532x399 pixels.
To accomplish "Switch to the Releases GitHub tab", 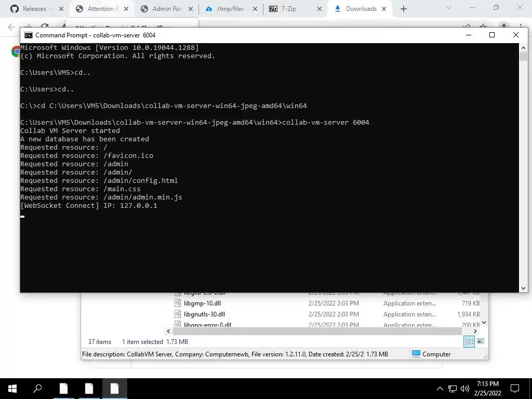I will tap(37, 9).
